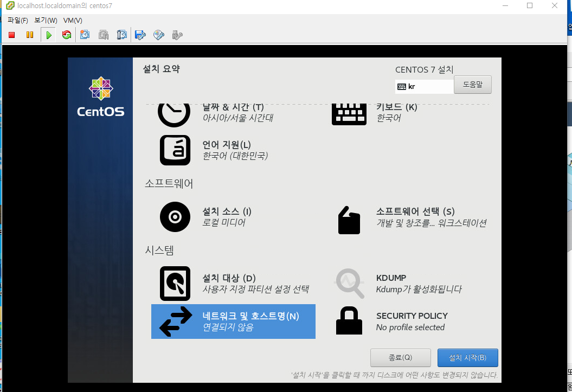This screenshot has width=572, height=392.
Task: Click the console window title bar app icon
Action: pyautogui.click(x=10, y=5)
